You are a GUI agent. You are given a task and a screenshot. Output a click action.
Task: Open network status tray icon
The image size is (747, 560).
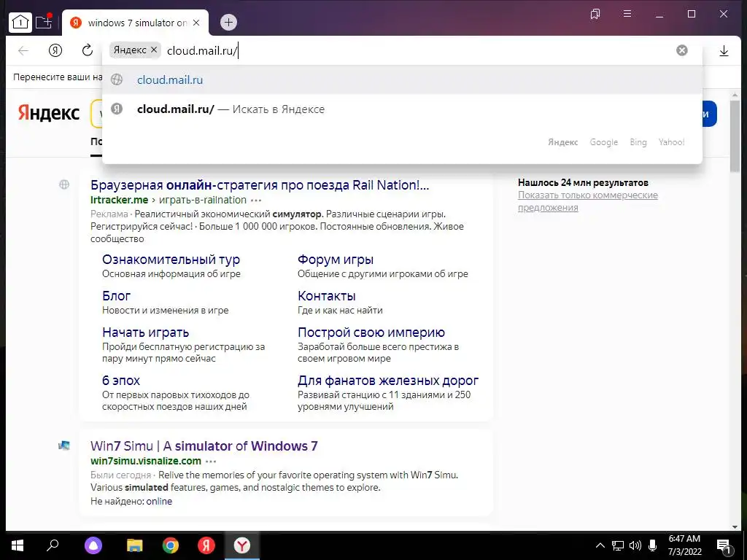617,545
